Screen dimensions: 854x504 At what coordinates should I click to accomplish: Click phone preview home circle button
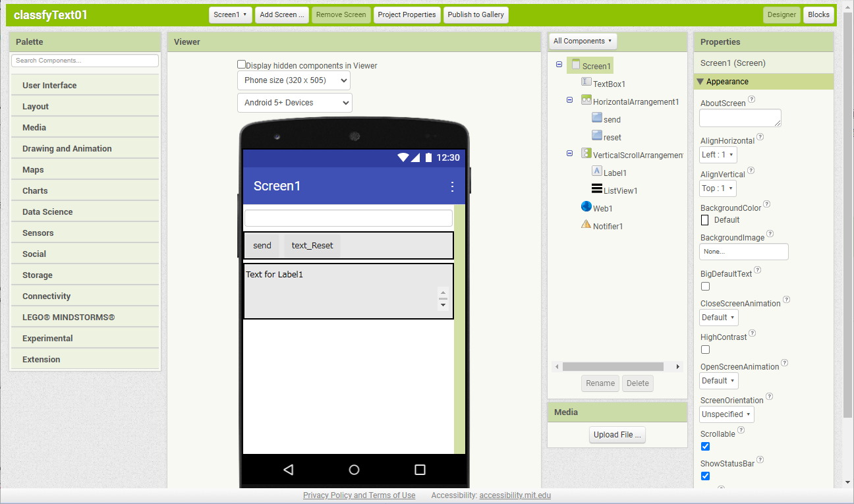354,470
